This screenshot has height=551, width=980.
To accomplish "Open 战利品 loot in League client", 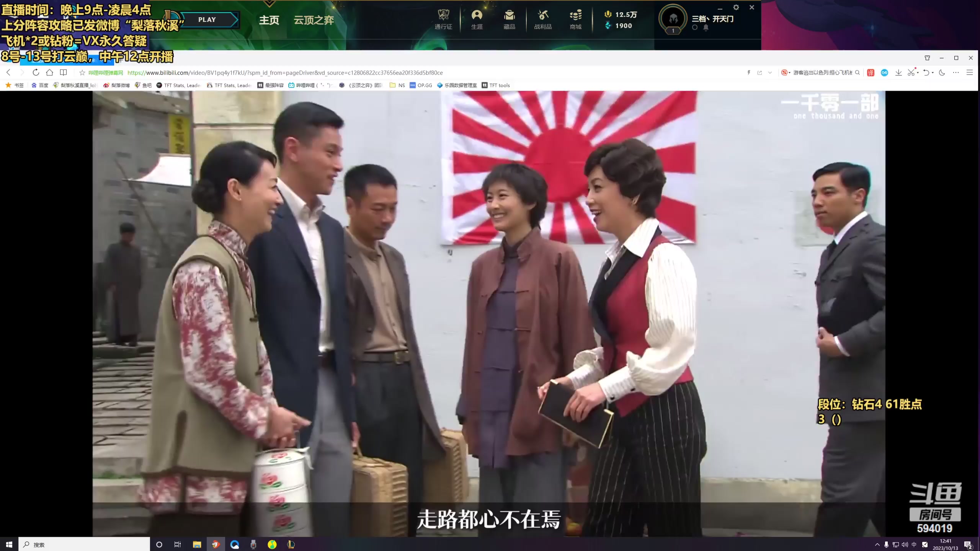I will click(543, 19).
